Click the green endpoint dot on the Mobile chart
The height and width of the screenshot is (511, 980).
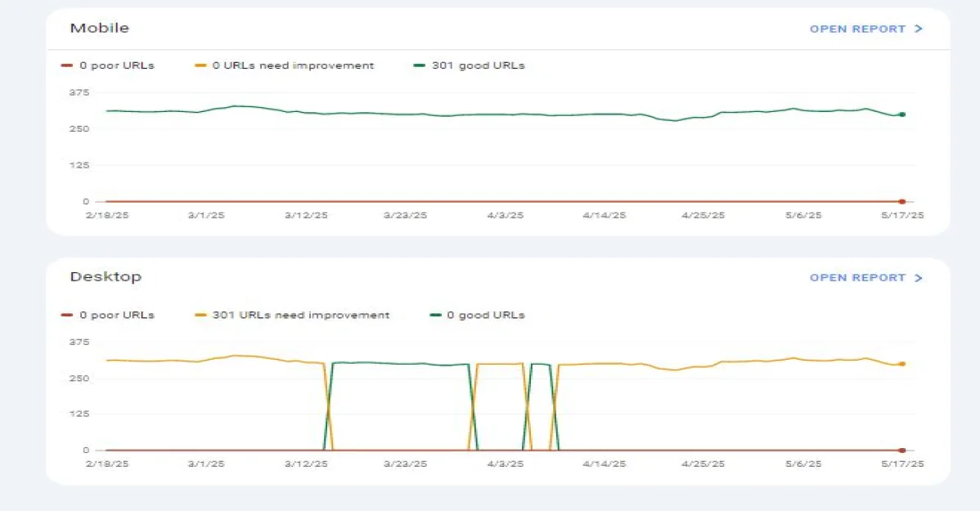tap(901, 114)
